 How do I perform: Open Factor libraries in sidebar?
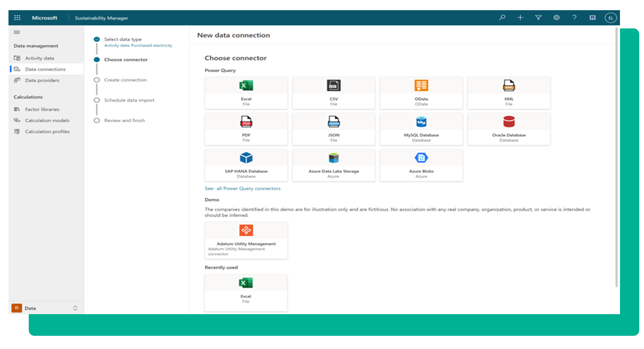point(42,109)
